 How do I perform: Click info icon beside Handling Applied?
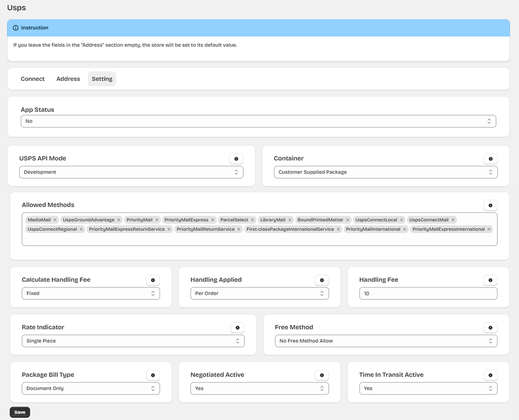pyautogui.click(x=322, y=280)
